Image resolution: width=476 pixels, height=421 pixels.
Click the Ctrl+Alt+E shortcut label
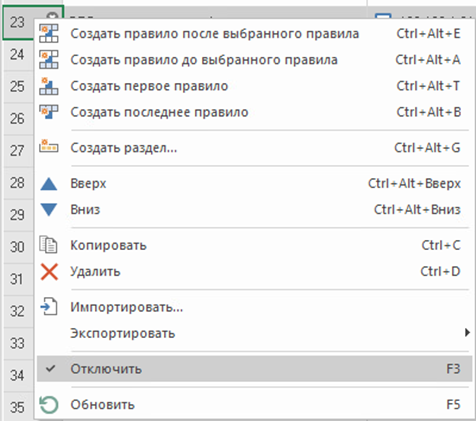coord(428,34)
